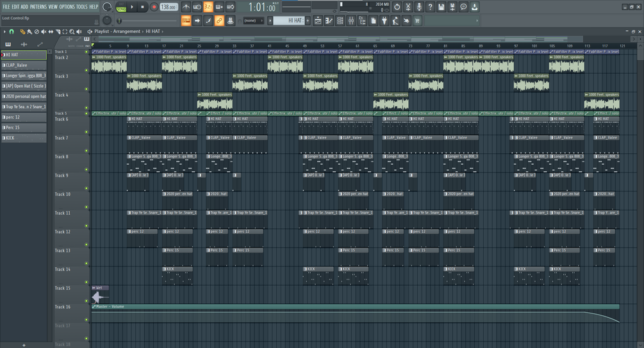Toggle the 3-2-1 countdown before recording

click(x=208, y=7)
